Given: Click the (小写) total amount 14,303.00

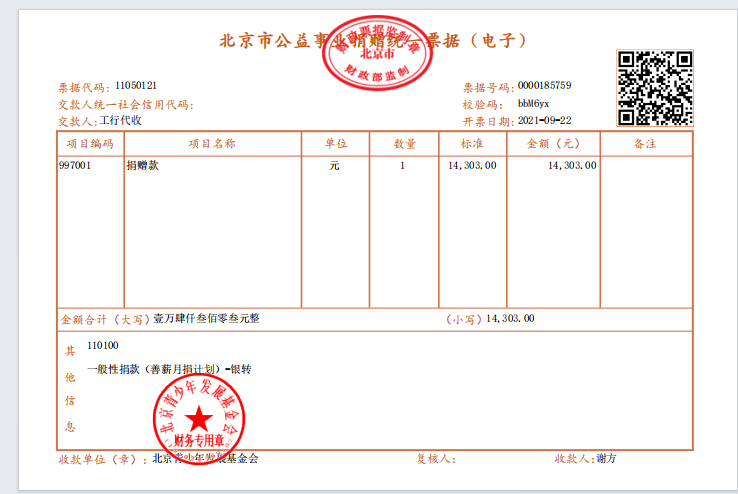Looking at the screenshot, I should [510, 319].
